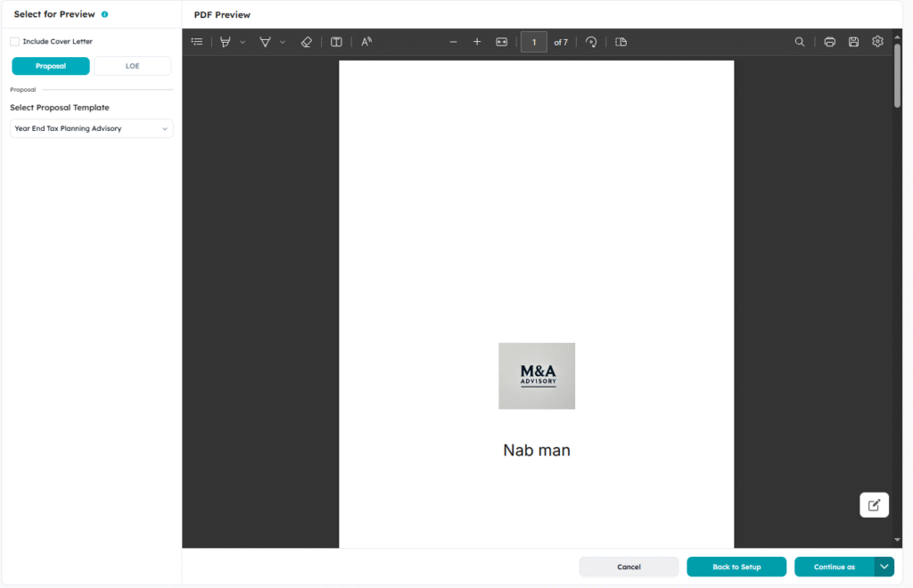Save the PDF with disk icon
913x588 pixels.
point(853,42)
